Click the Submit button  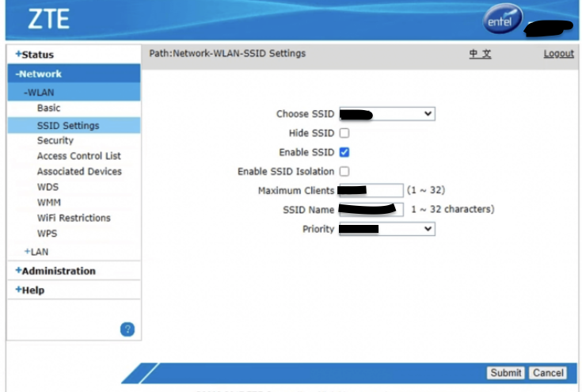tap(505, 373)
